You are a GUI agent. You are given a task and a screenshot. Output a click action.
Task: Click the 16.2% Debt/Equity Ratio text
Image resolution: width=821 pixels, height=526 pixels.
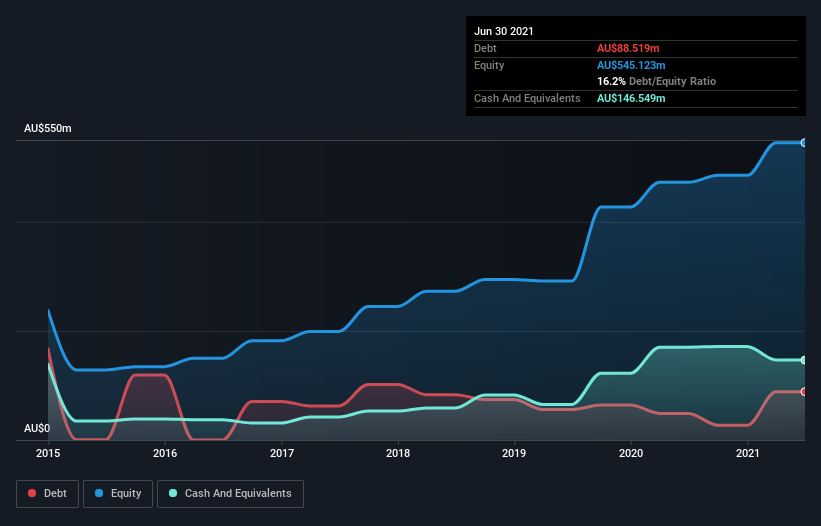tap(657, 81)
